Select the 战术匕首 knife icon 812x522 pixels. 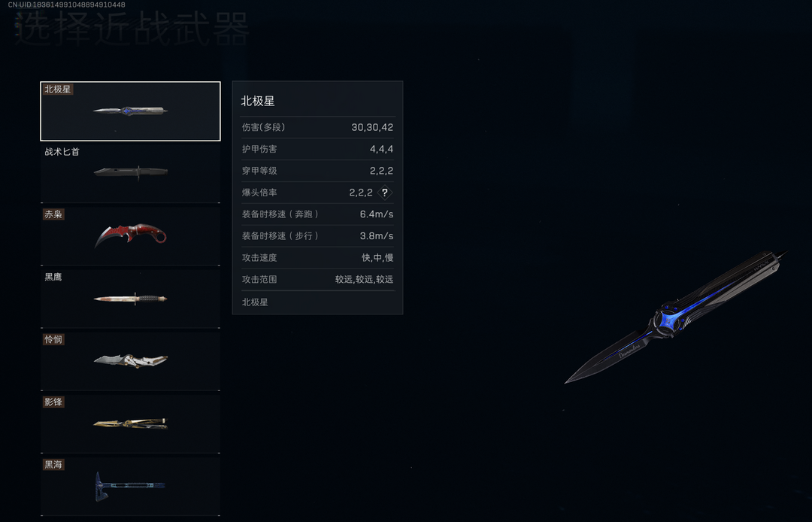coord(131,172)
